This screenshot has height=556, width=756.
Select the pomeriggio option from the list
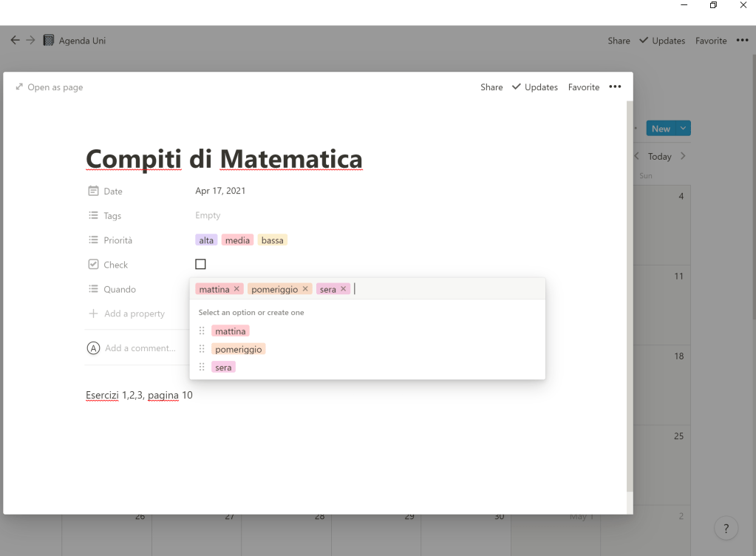click(x=238, y=349)
